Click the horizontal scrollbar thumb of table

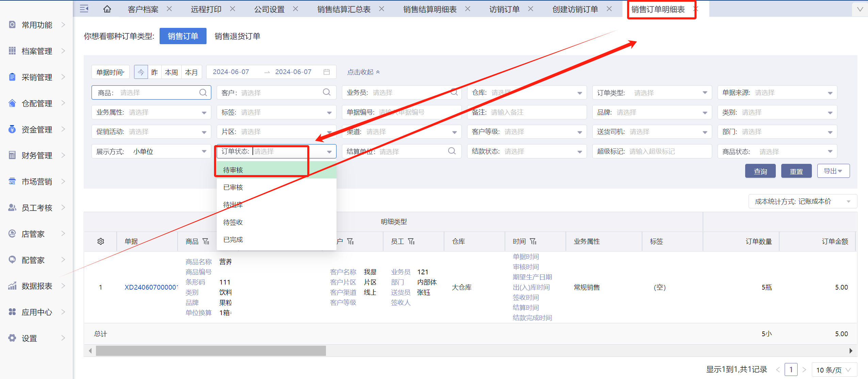211,351
